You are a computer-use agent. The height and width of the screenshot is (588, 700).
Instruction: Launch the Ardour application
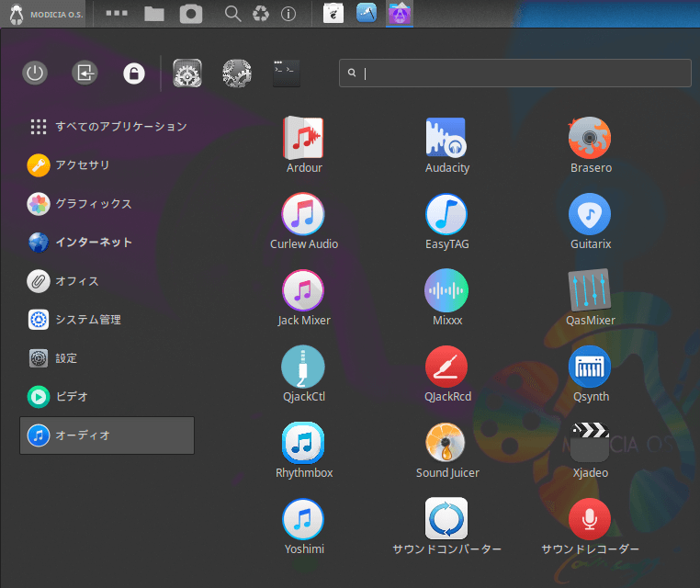pyautogui.click(x=303, y=138)
